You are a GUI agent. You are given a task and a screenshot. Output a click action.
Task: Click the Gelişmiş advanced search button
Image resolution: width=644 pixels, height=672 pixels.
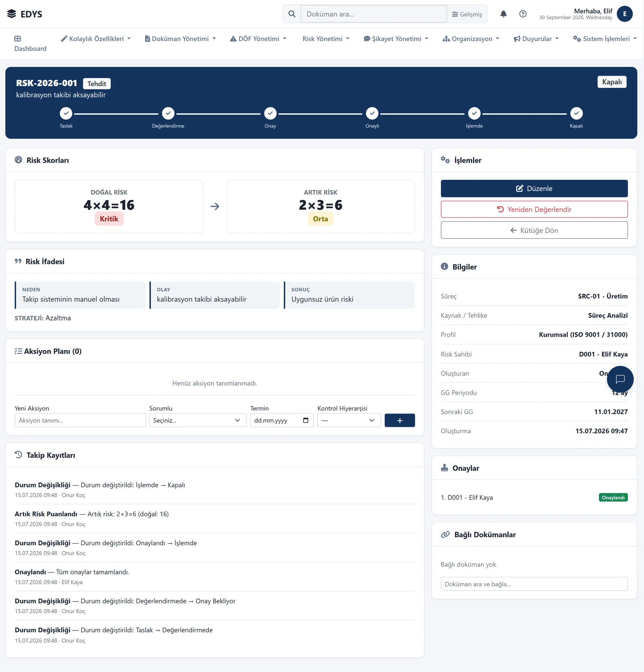point(467,14)
